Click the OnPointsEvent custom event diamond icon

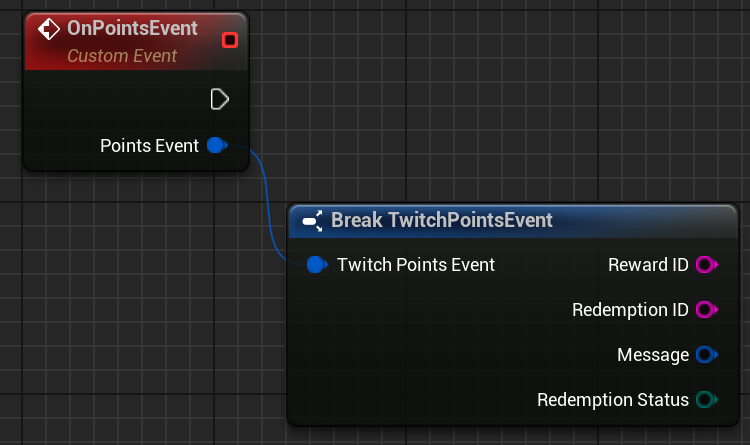(48, 29)
